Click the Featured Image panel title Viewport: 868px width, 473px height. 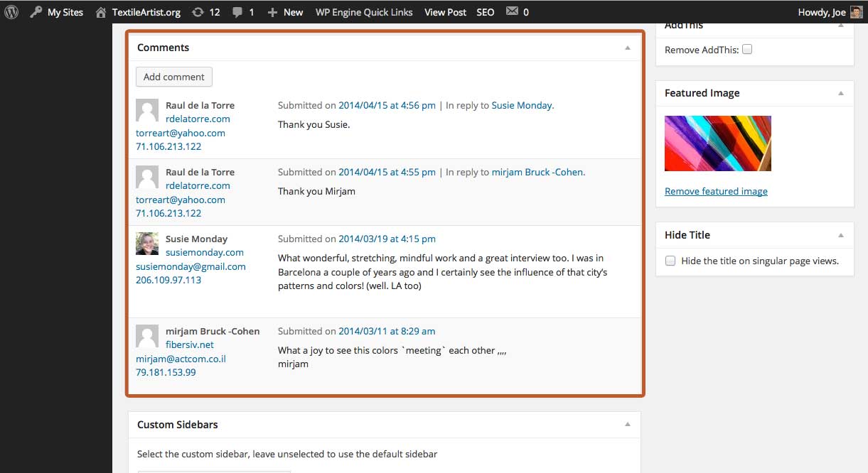[x=702, y=93]
